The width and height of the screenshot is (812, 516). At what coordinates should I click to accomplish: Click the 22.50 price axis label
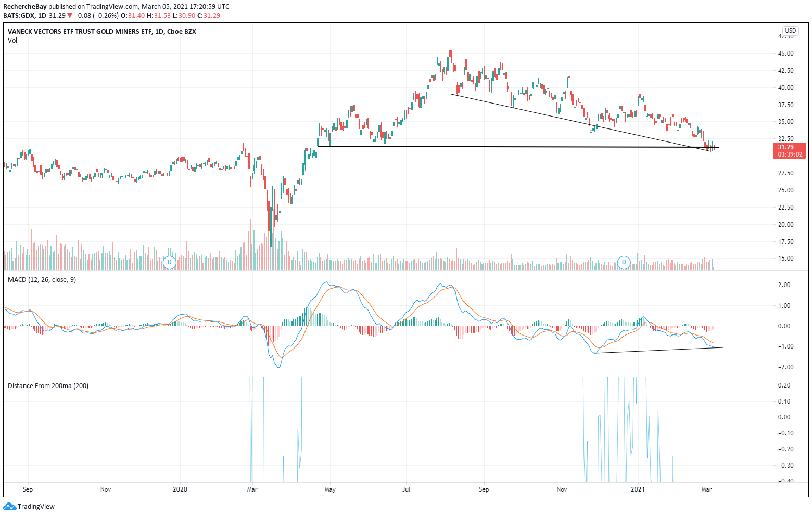click(x=785, y=208)
